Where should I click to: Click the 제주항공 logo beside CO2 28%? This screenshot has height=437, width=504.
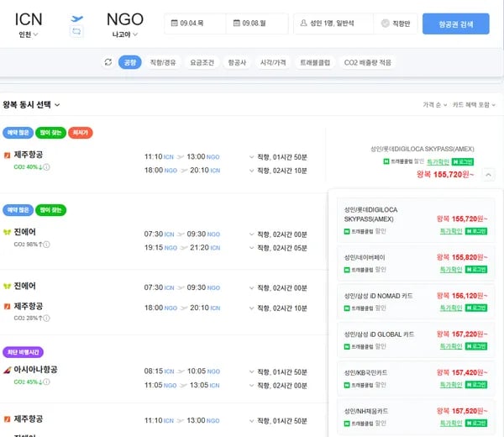pos(7,307)
